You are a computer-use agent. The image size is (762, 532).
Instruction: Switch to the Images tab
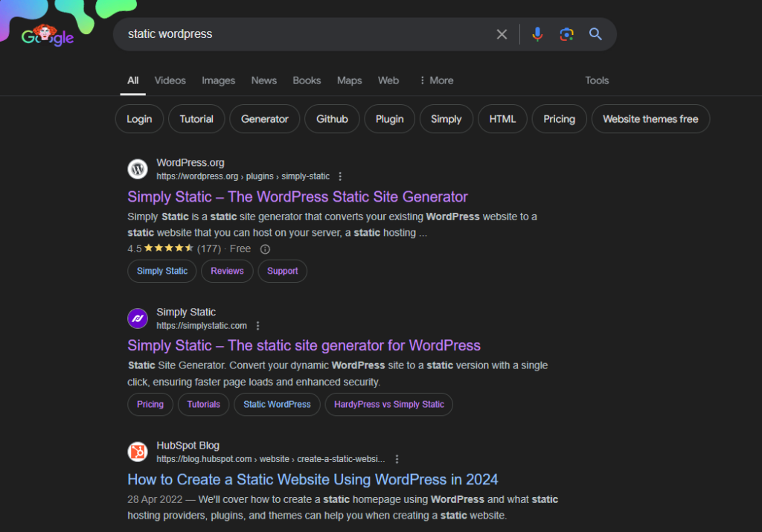click(x=218, y=80)
